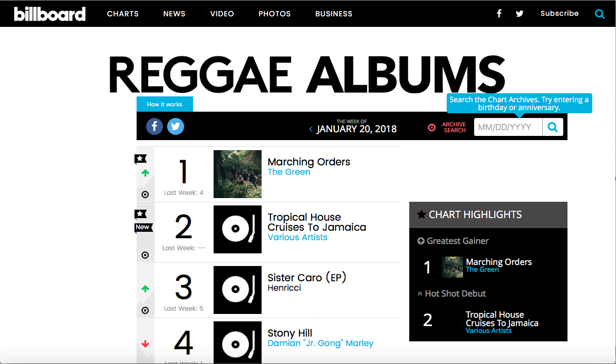Click the Twitter icon in top navigation
Screen dimensions: 616x364
point(519,14)
